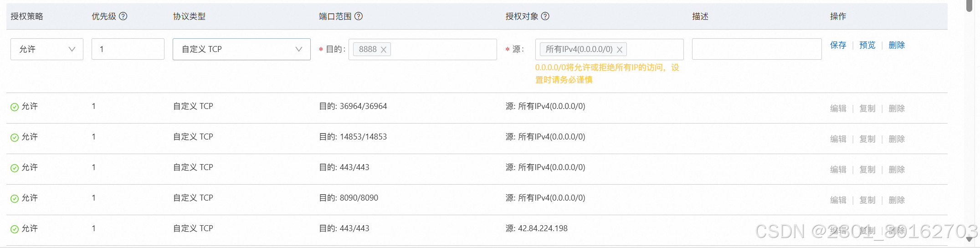Delete the 14853/14853 rule

coord(897,139)
